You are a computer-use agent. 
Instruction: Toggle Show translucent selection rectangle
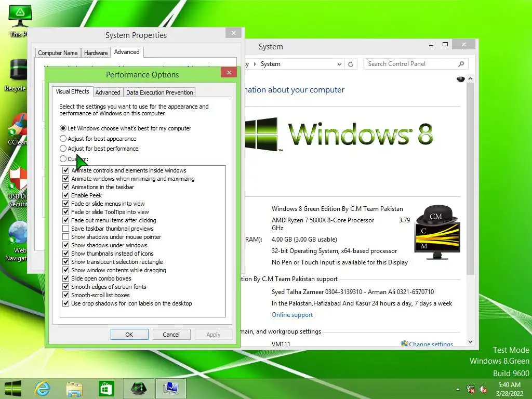(x=66, y=262)
